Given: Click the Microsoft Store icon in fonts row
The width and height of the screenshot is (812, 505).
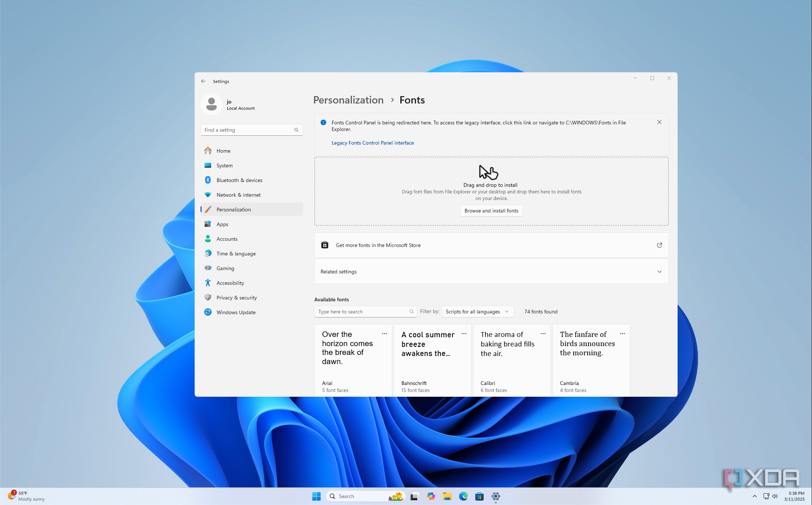Looking at the screenshot, I should click(x=325, y=245).
